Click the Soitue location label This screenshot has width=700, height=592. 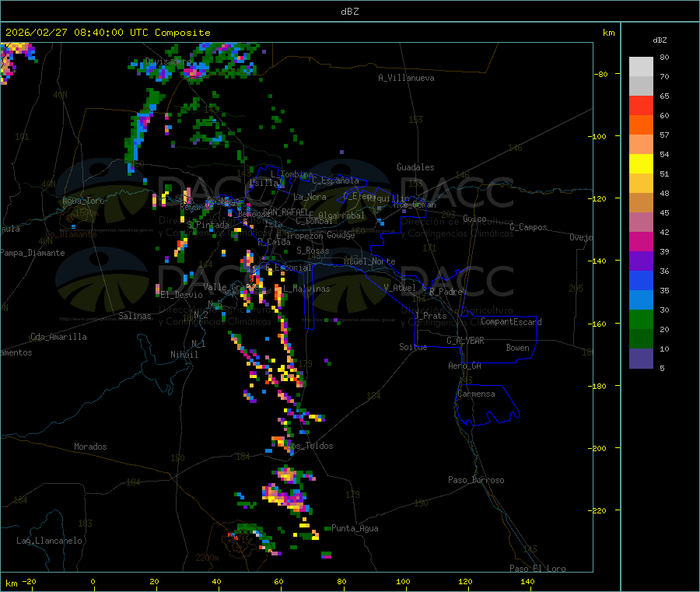413,347
